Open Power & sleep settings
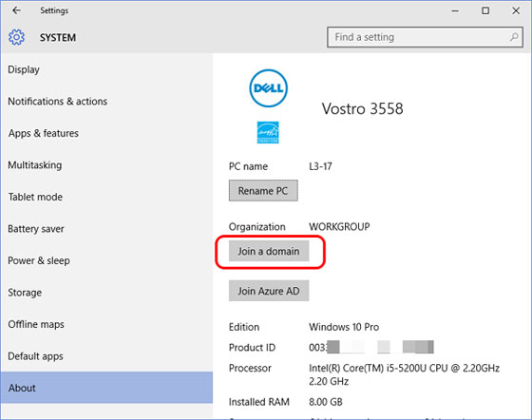 (106, 260)
